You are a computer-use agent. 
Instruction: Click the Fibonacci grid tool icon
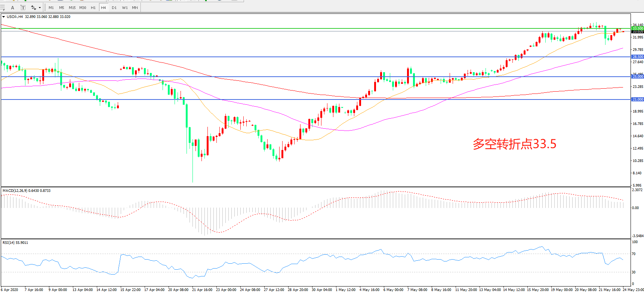[3, 7]
